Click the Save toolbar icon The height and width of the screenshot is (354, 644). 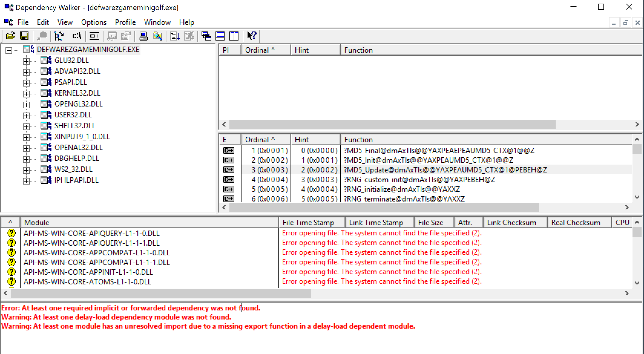(x=25, y=36)
